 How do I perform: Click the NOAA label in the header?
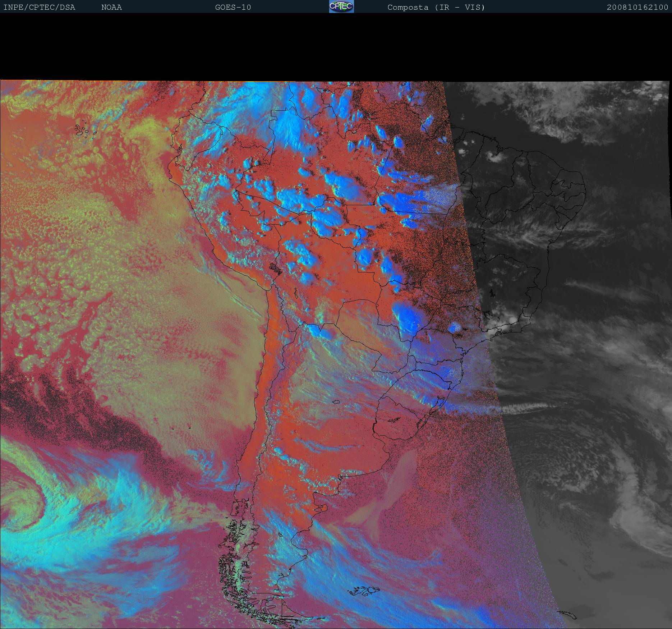coord(111,7)
